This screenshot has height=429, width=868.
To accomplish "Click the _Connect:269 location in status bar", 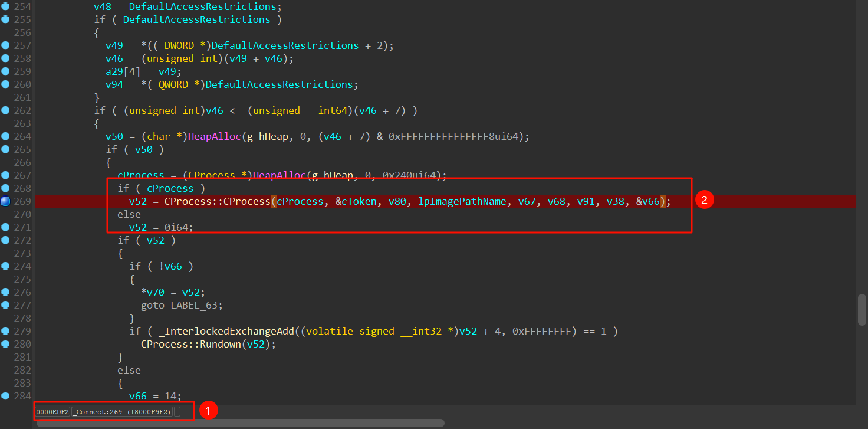I will pyautogui.click(x=122, y=411).
